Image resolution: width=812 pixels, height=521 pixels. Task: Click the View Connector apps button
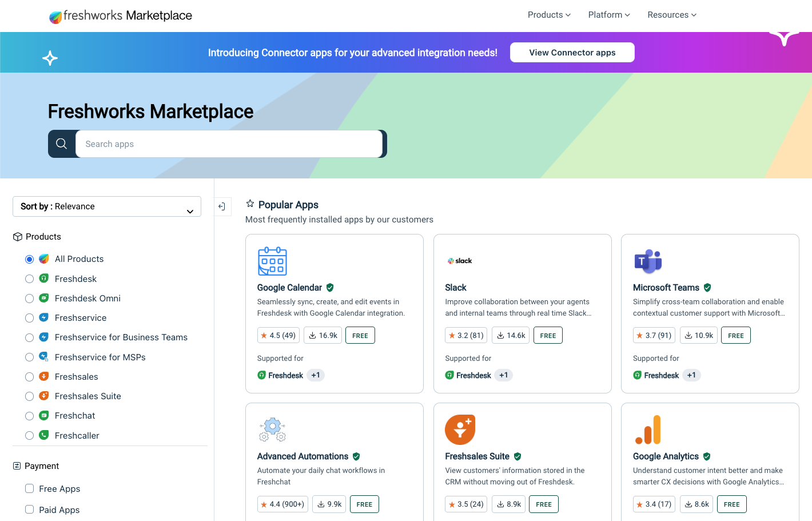click(572, 52)
